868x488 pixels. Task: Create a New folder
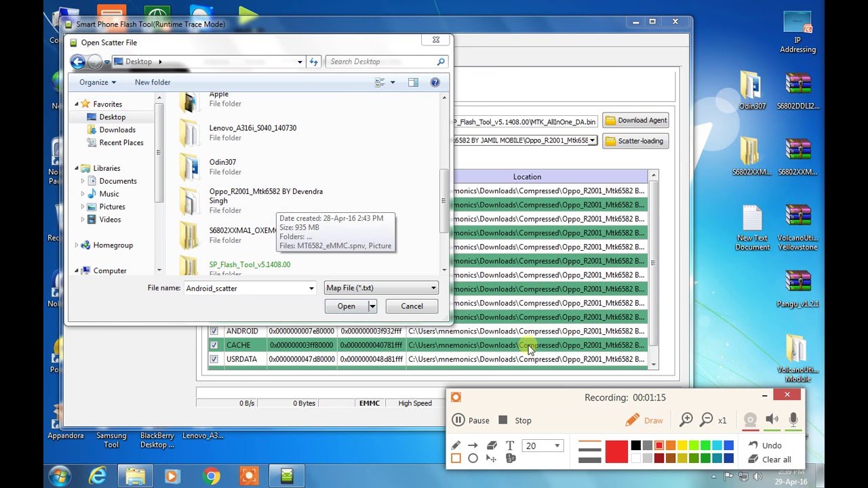click(153, 82)
